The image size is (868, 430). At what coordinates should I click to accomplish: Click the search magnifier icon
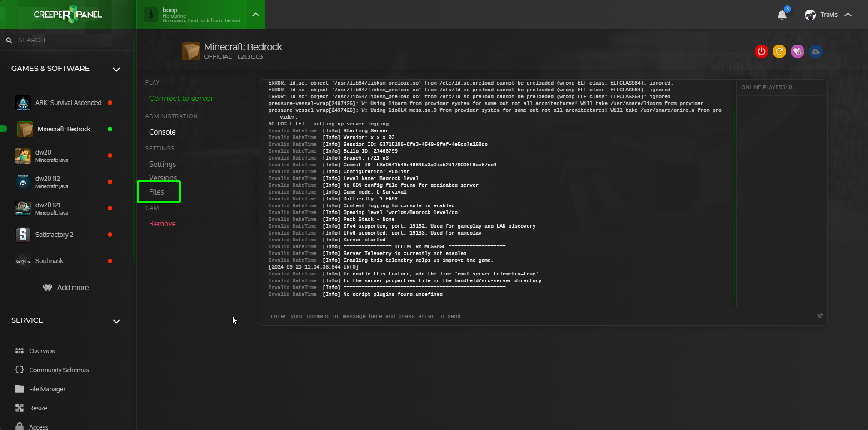click(x=9, y=40)
